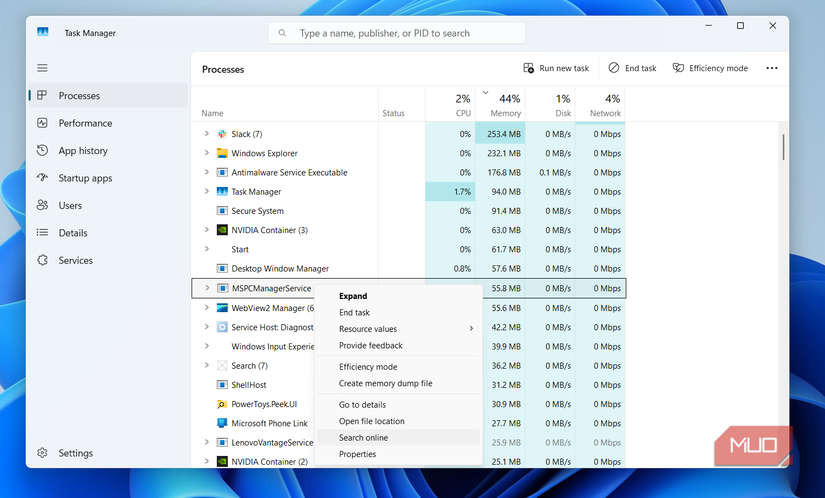Sort processes by Network column
This screenshot has height=498, width=825.
[x=600, y=105]
